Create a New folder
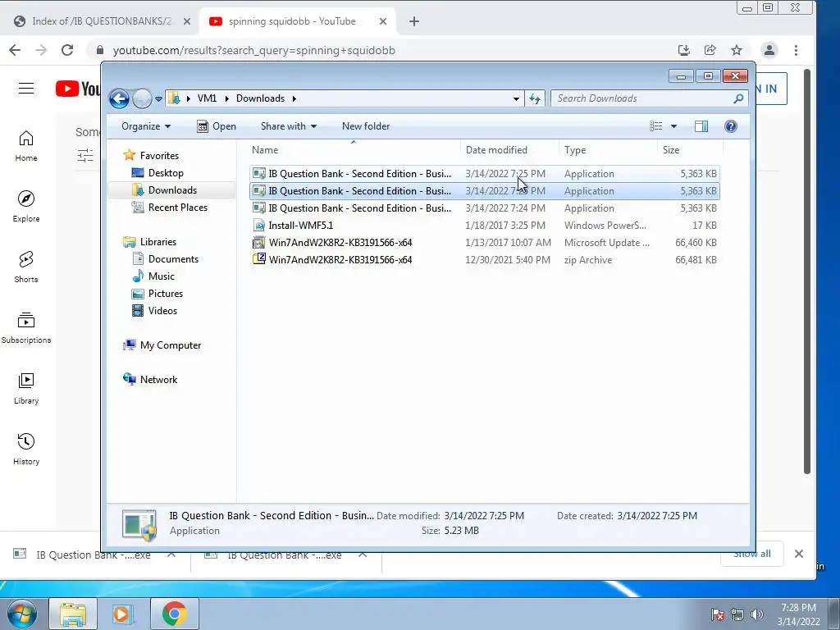The height and width of the screenshot is (630, 840). coord(366,126)
